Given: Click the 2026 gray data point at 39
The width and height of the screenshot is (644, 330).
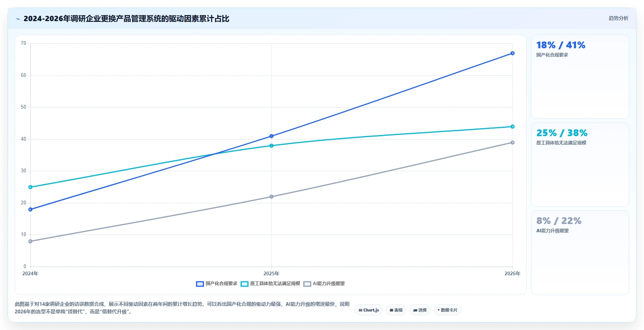Looking at the screenshot, I should (513, 143).
